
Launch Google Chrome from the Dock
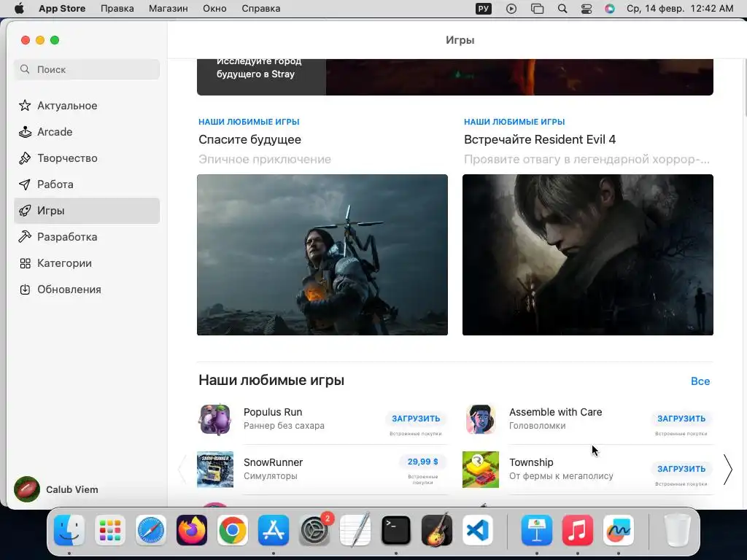233,530
